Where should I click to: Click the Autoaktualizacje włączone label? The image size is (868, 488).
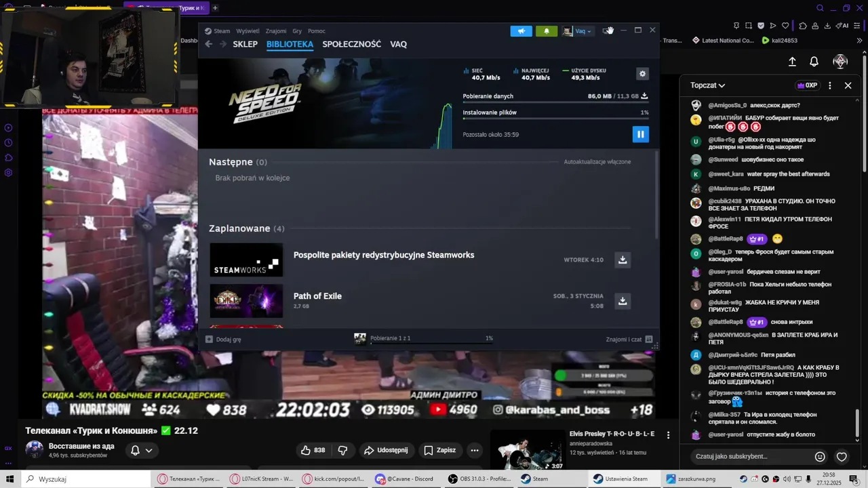click(x=597, y=162)
